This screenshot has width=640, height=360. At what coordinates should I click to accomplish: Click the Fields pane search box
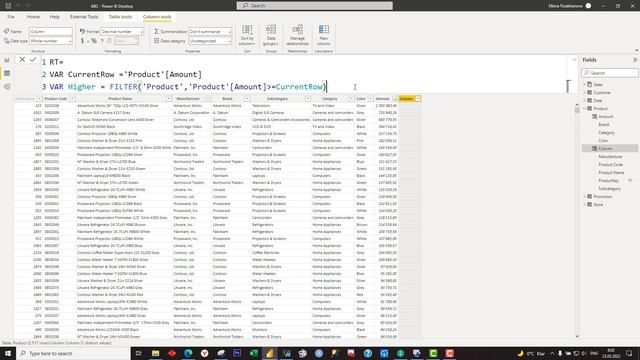click(610, 73)
